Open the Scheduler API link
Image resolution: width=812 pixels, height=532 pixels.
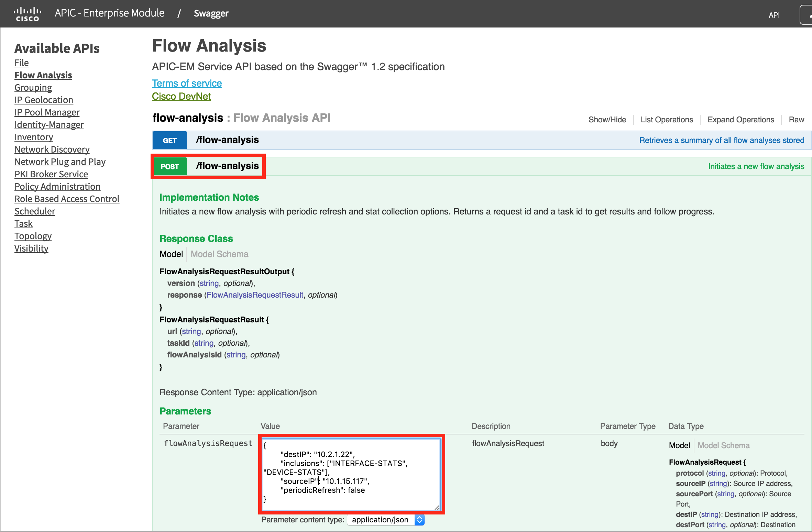tap(35, 211)
